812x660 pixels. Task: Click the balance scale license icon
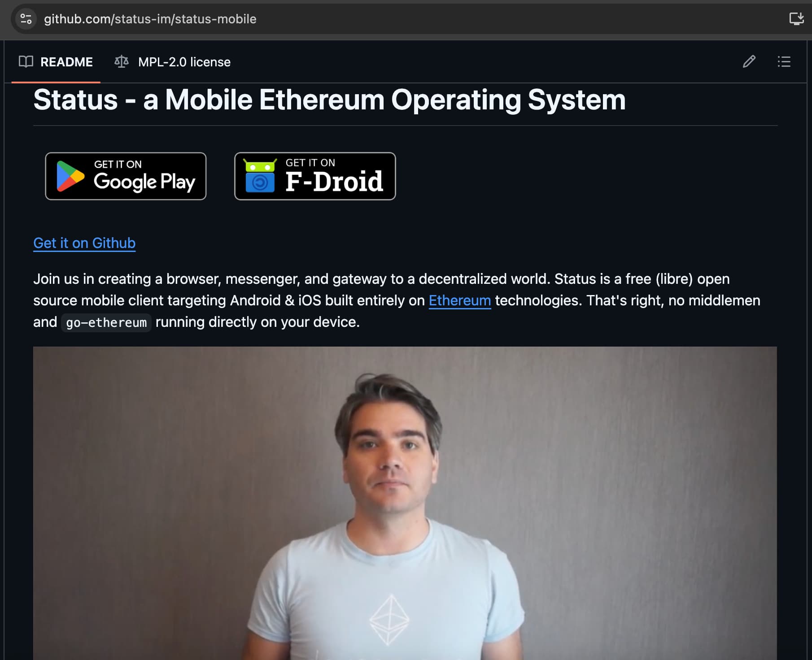(122, 62)
